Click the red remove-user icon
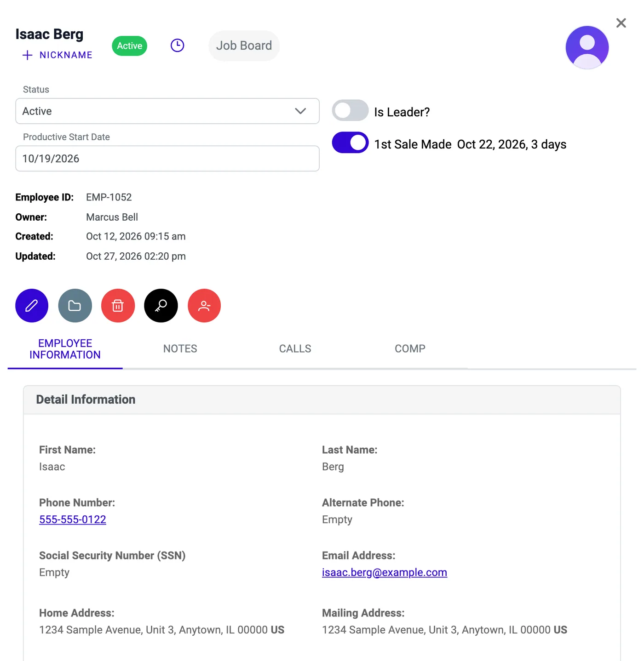 tap(204, 306)
